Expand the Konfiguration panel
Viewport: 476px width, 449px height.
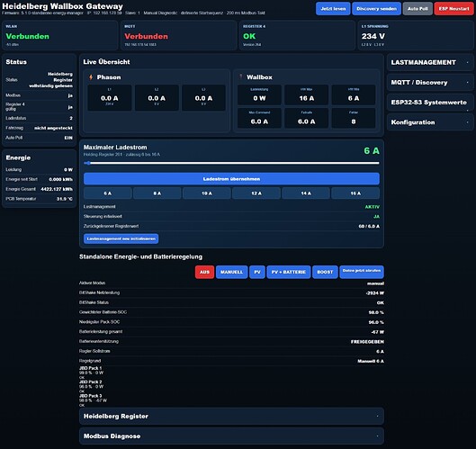click(x=430, y=122)
